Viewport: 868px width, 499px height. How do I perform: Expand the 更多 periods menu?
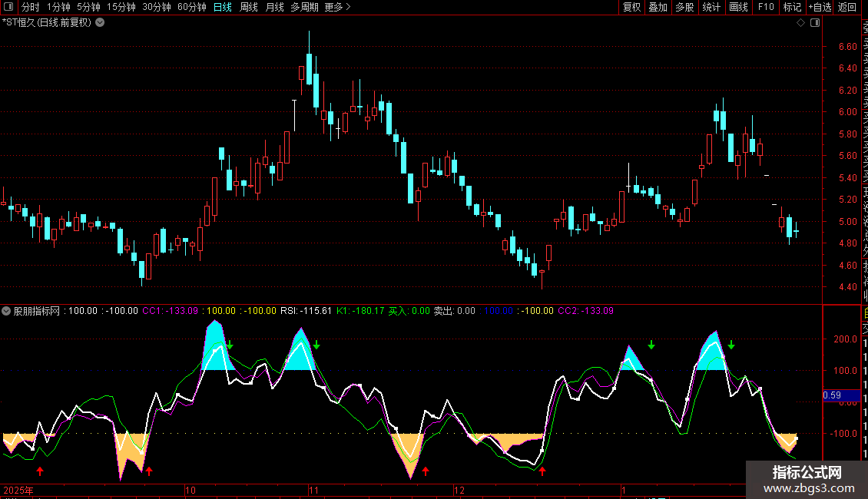(337, 7)
